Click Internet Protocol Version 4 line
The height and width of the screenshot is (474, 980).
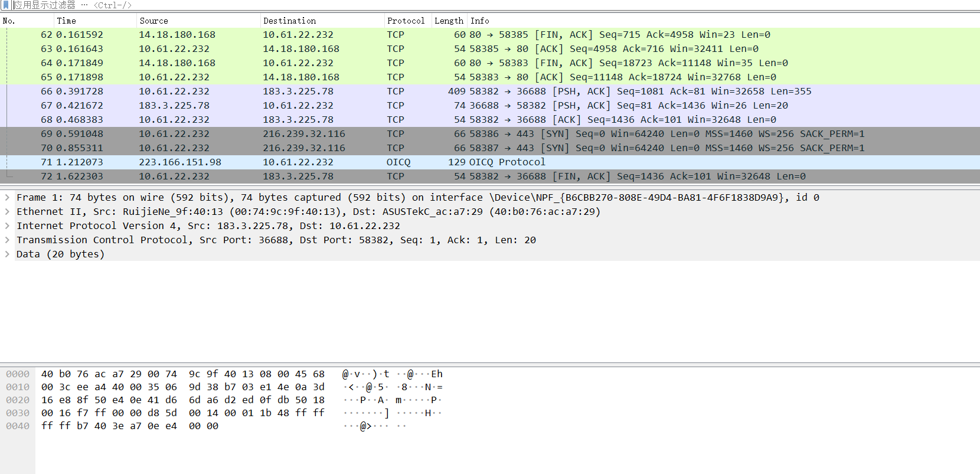[208, 225]
